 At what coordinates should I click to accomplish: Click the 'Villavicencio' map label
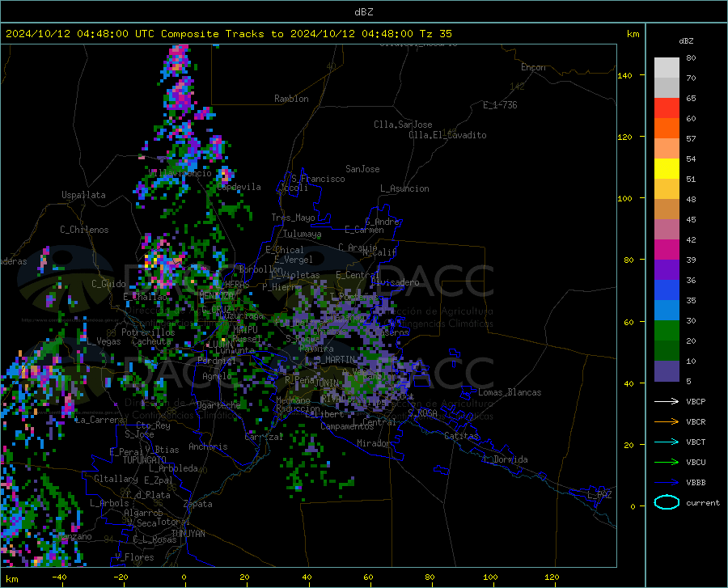point(180,173)
